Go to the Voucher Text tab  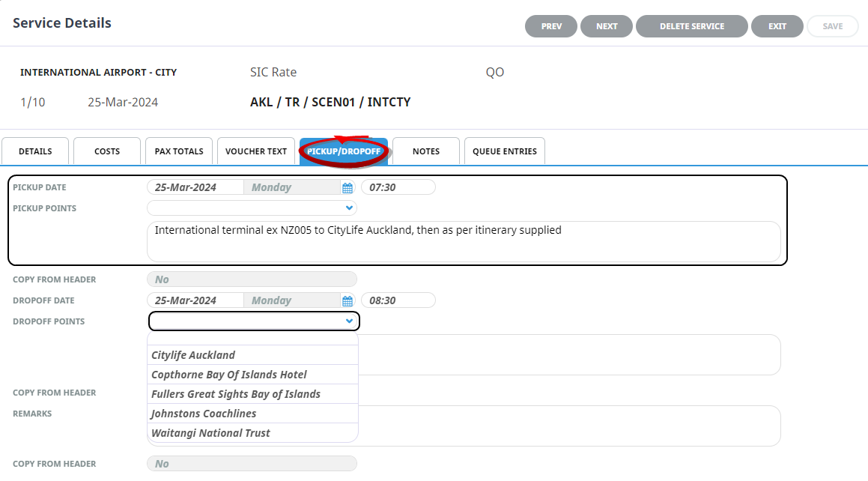point(256,151)
